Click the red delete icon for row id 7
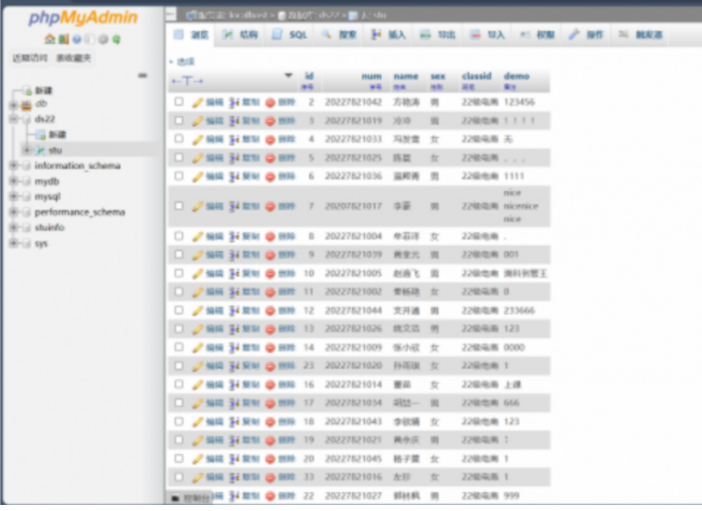The height and width of the screenshot is (511, 702). point(270,206)
